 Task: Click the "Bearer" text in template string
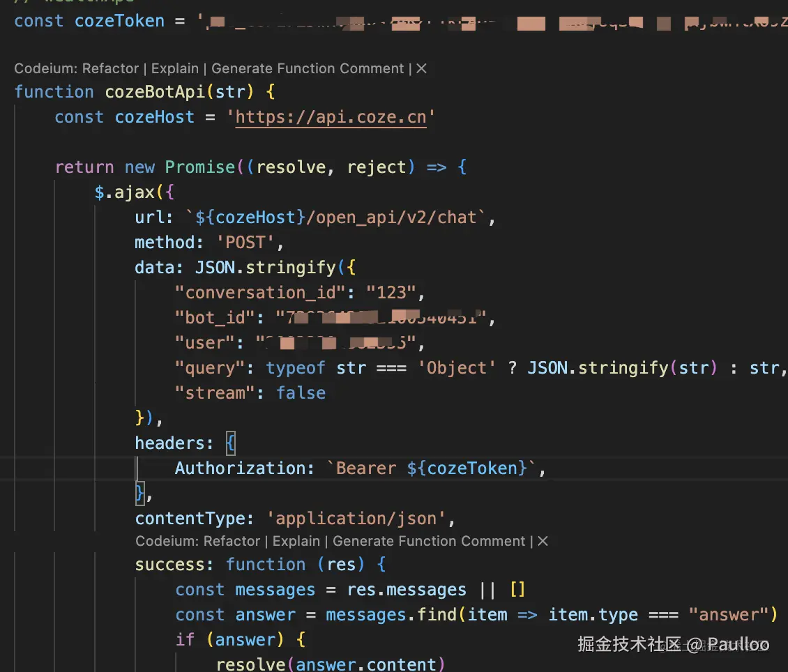pyautogui.click(x=366, y=468)
